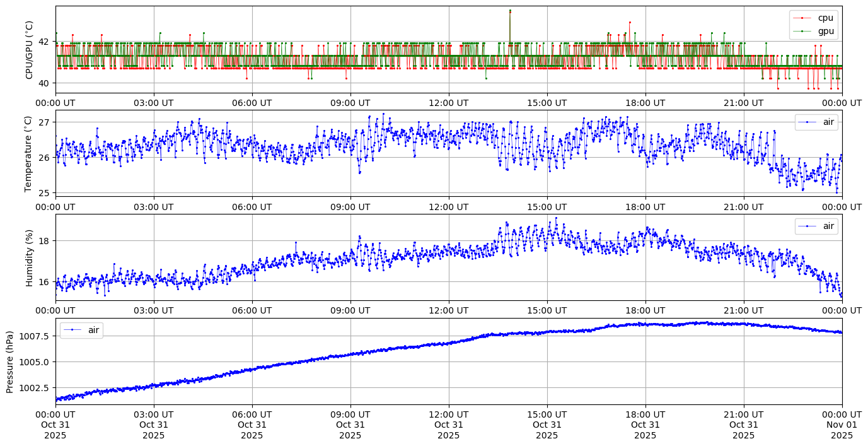This screenshot has height=446, width=868.
Task: Click the 18 tick on the Humidity axis
Action: tap(43, 241)
